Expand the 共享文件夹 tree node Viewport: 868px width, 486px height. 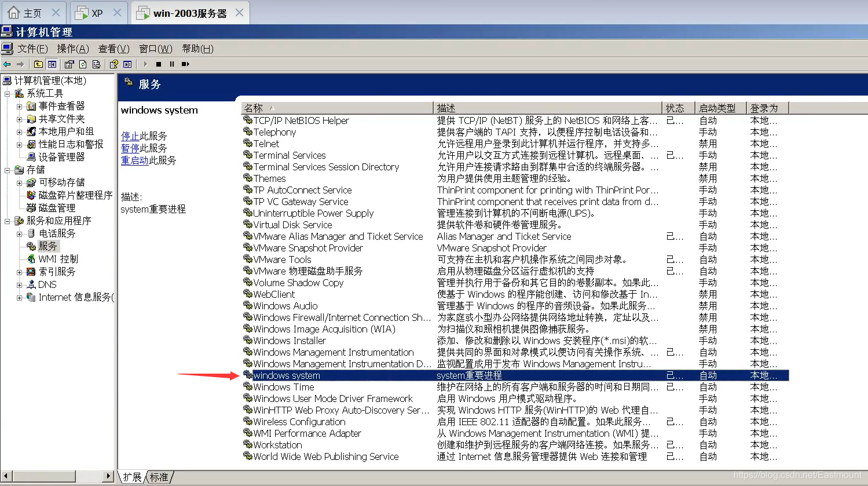(19, 119)
